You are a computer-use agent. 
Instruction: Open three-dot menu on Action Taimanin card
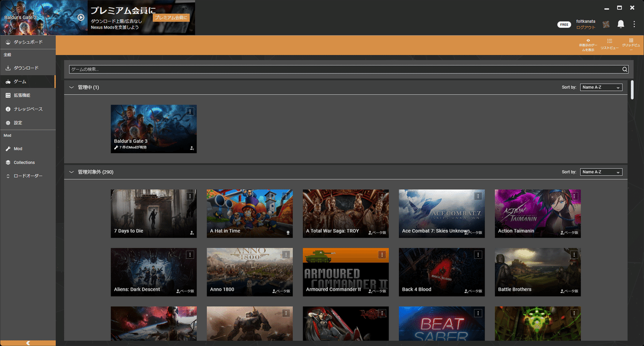pyautogui.click(x=574, y=196)
